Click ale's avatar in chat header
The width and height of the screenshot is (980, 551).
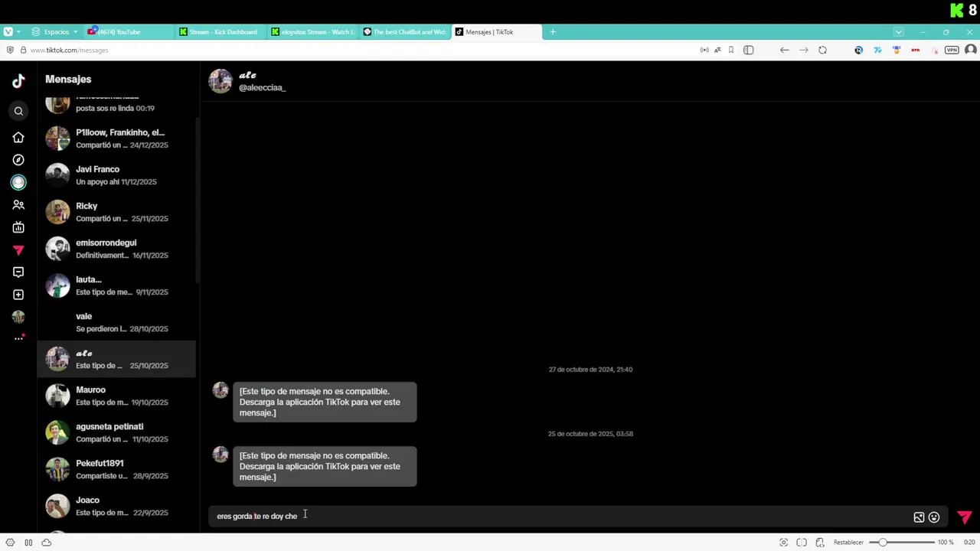pos(220,81)
